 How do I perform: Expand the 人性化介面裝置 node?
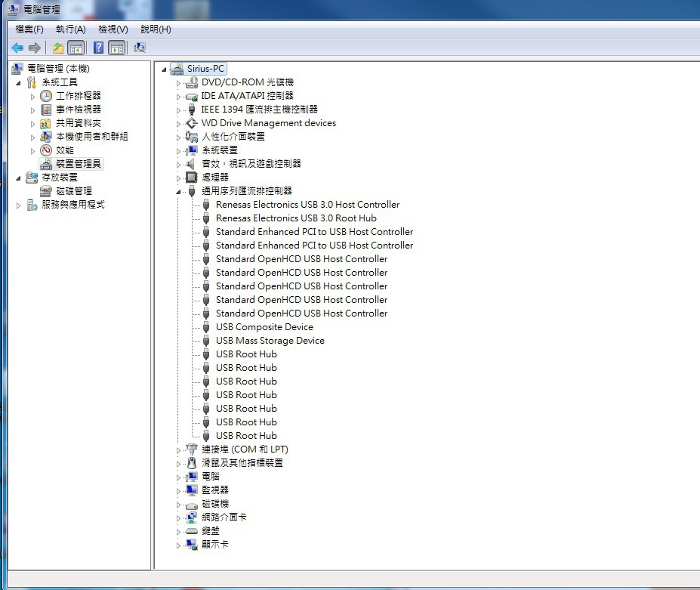point(178,137)
